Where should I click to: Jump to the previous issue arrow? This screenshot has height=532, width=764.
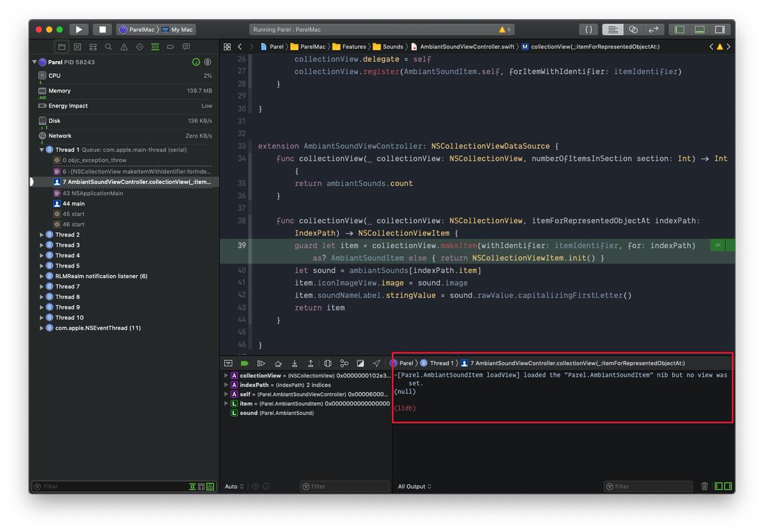point(712,46)
